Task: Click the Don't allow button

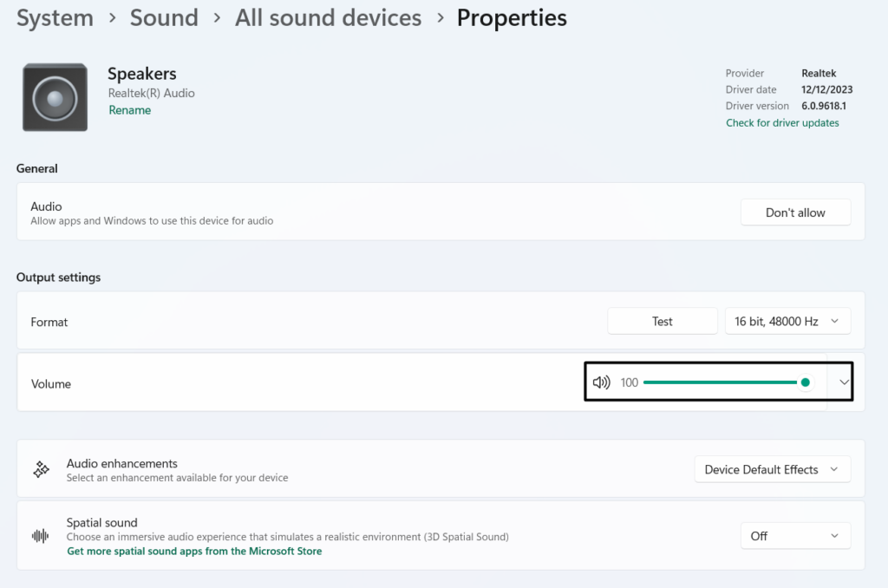Action: (x=795, y=212)
